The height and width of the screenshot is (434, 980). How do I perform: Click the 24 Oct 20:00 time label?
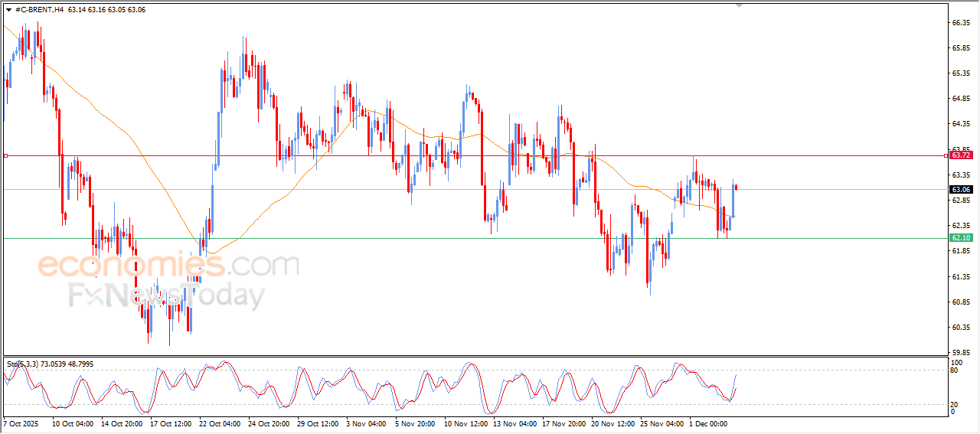(268, 423)
